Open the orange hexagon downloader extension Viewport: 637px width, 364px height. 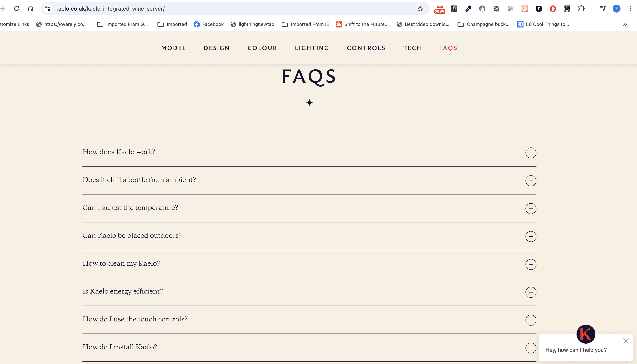point(524,9)
